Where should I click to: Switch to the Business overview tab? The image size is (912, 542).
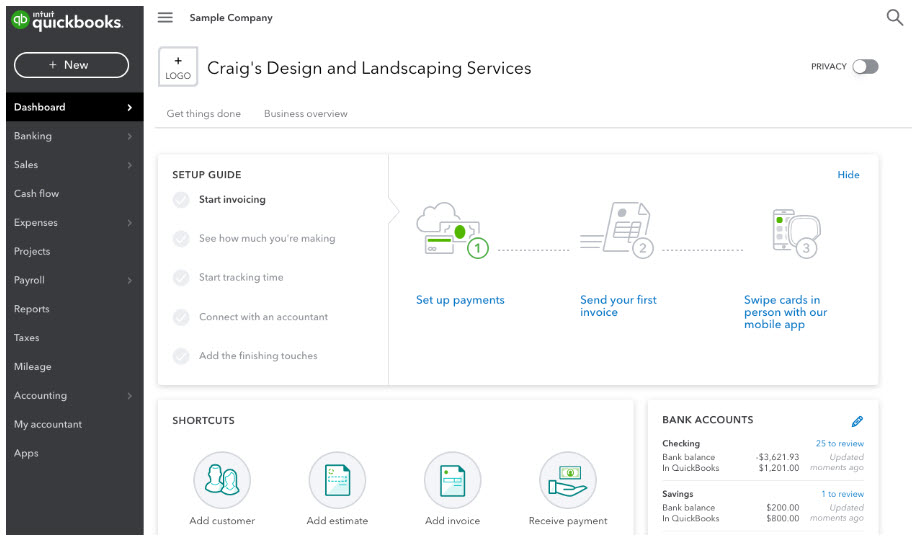coord(306,113)
